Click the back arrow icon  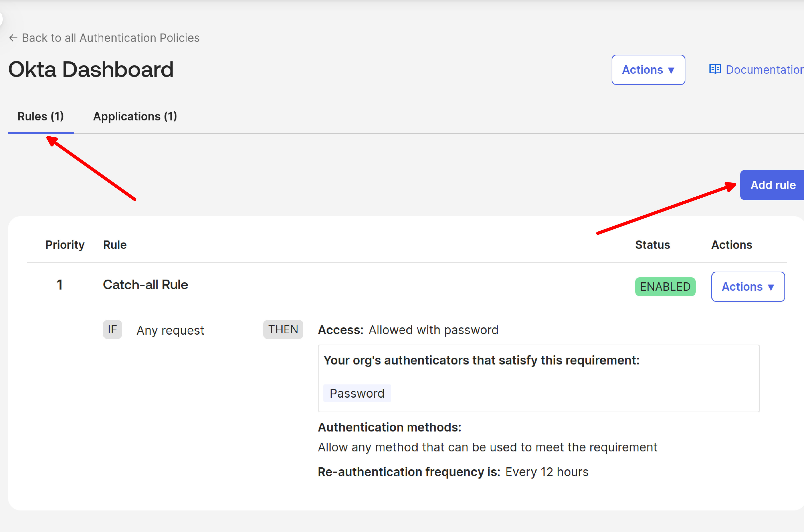pos(13,38)
